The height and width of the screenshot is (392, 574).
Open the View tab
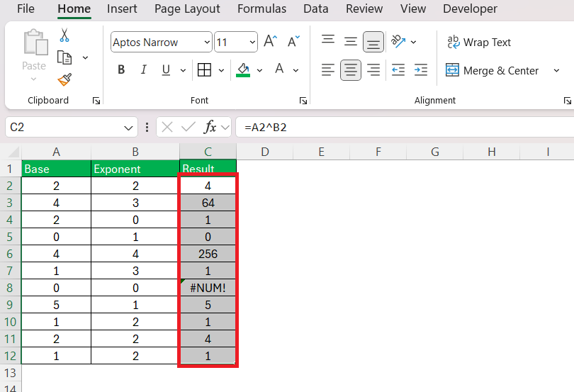[x=413, y=9]
